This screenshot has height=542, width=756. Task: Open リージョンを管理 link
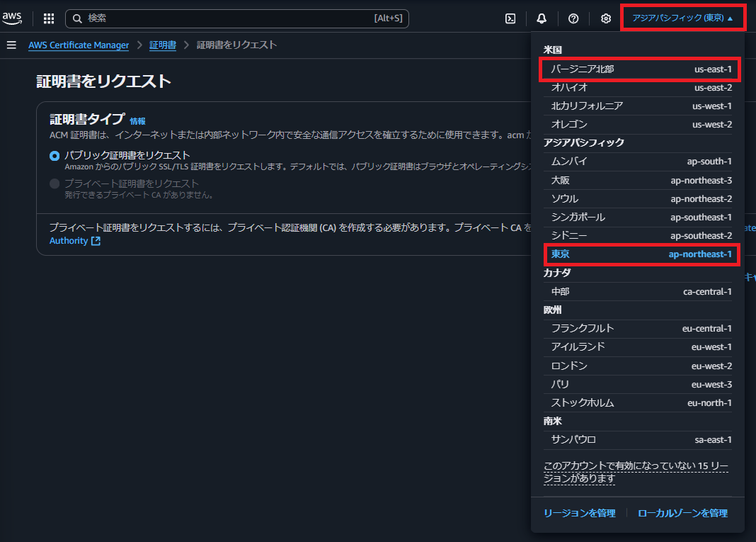[x=580, y=513]
